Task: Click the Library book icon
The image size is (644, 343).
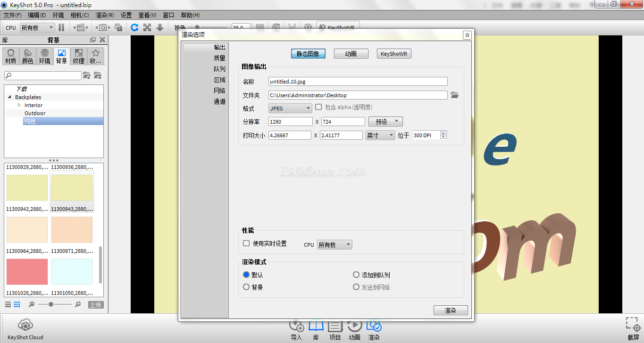Action: point(316,326)
